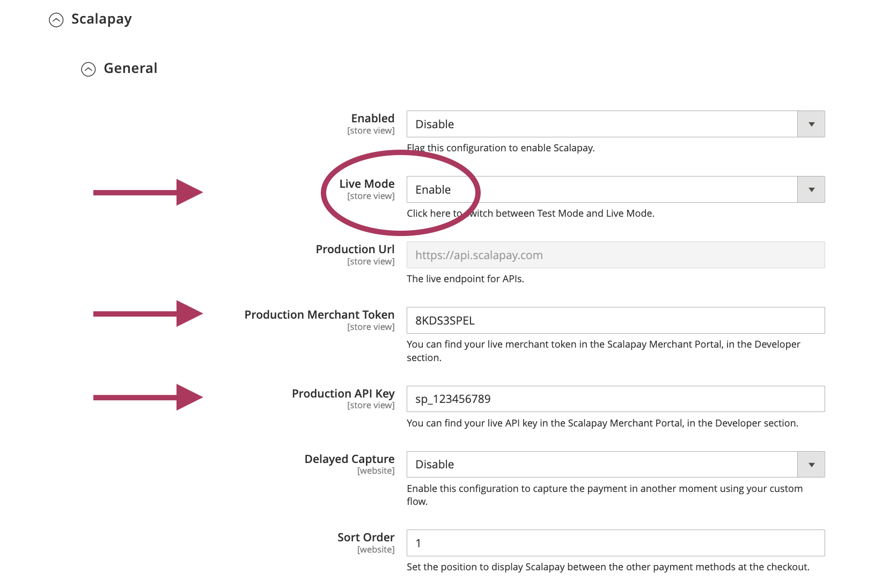Click the Delayed Capture label

[x=349, y=459]
